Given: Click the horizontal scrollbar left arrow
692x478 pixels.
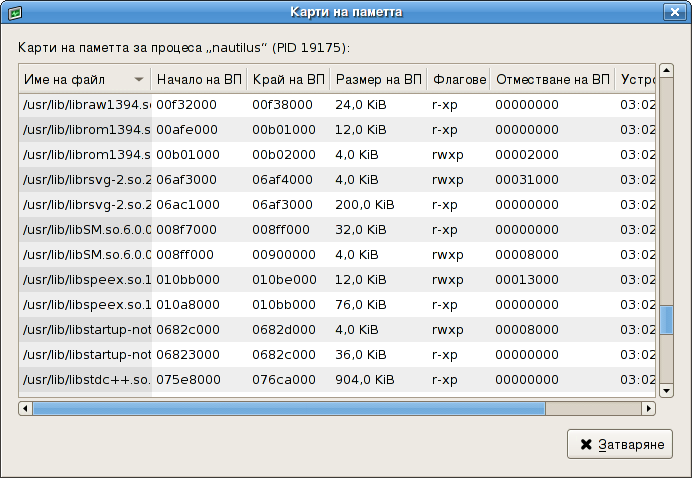Looking at the screenshot, I should point(25,408).
